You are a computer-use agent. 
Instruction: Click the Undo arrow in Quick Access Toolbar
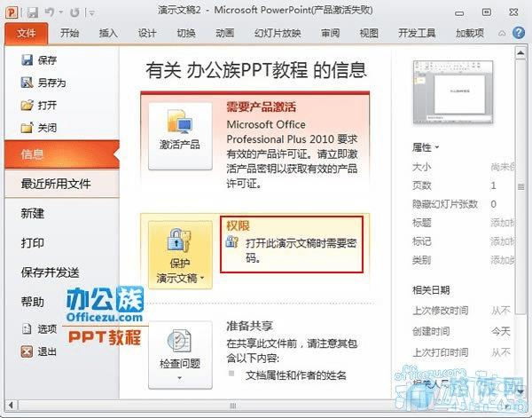pyautogui.click(x=50, y=12)
